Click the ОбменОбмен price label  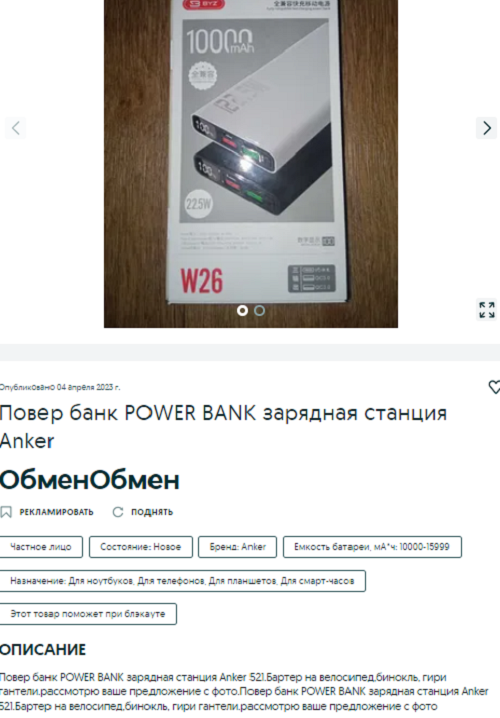pyautogui.click(x=90, y=480)
